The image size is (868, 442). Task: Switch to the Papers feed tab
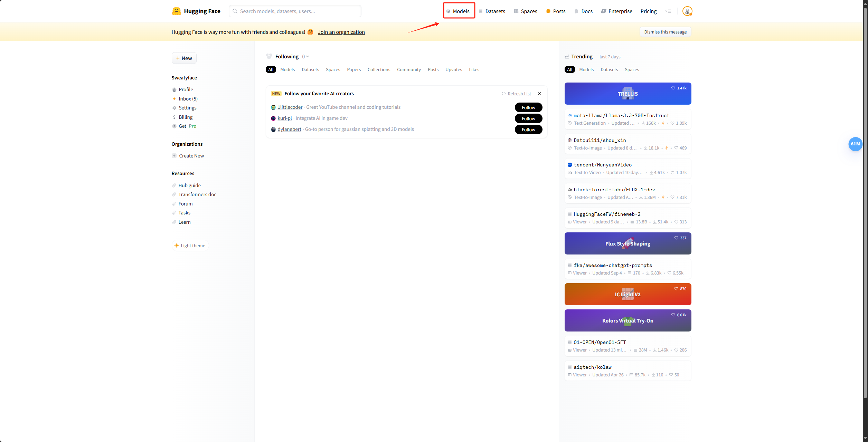pyautogui.click(x=353, y=69)
